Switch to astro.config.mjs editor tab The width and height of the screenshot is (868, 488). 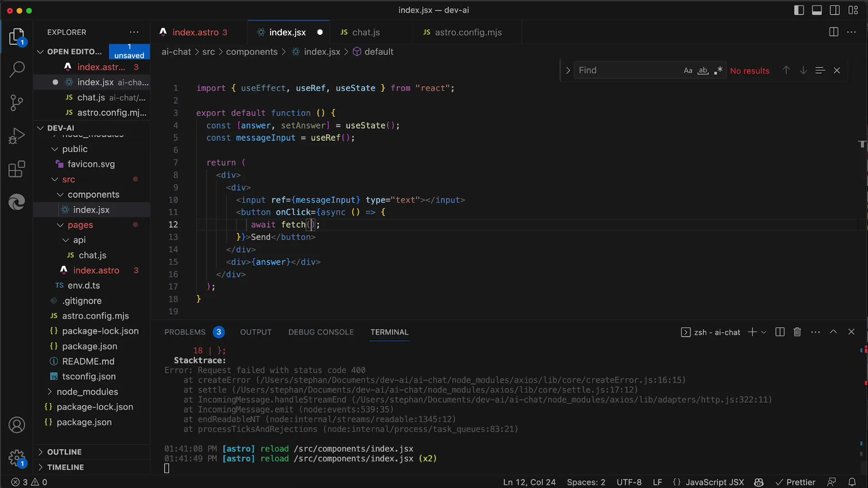pyautogui.click(x=468, y=32)
